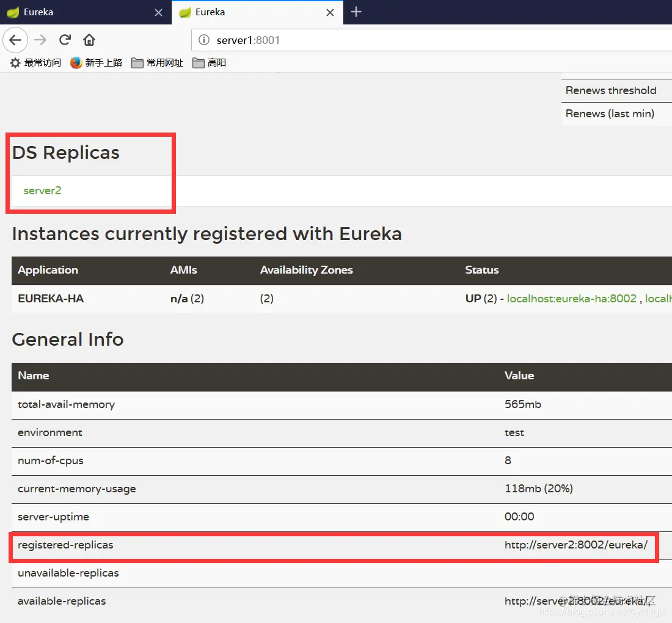This screenshot has width=672, height=623.
Task: Focus the address bar showing server1:8001
Action: pyautogui.click(x=431, y=40)
